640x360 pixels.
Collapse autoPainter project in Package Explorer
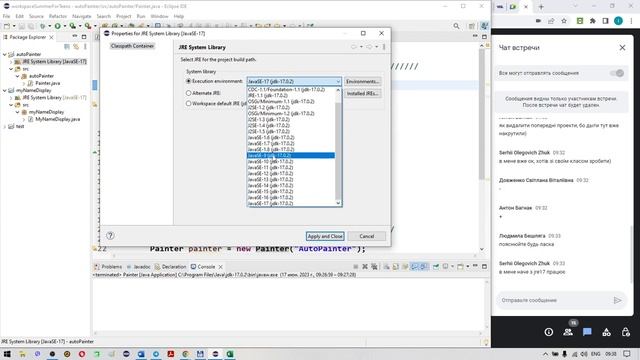coord(4,54)
